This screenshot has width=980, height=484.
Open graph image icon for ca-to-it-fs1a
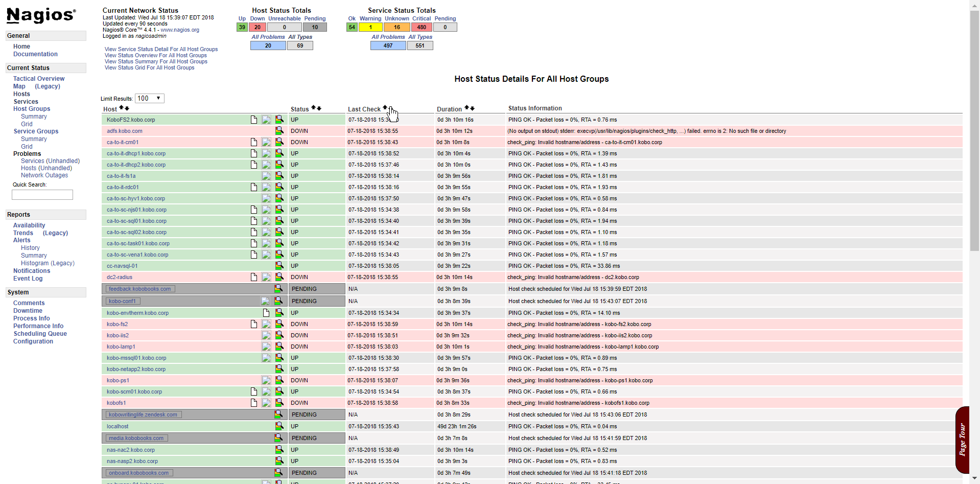coord(266,176)
